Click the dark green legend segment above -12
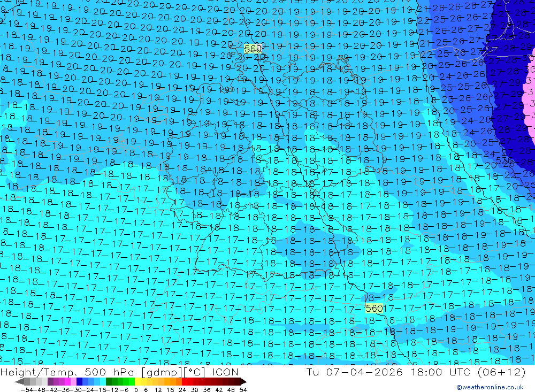 click(x=109, y=381)
